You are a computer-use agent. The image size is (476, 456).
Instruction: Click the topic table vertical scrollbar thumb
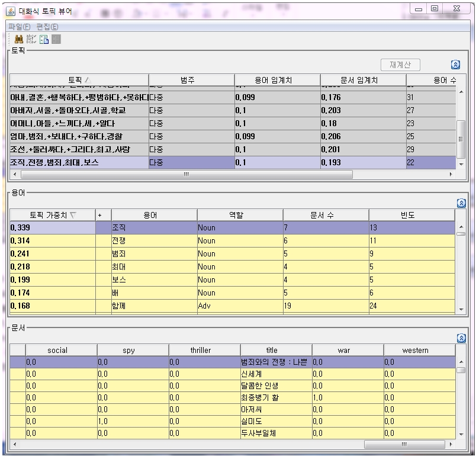coord(461,139)
